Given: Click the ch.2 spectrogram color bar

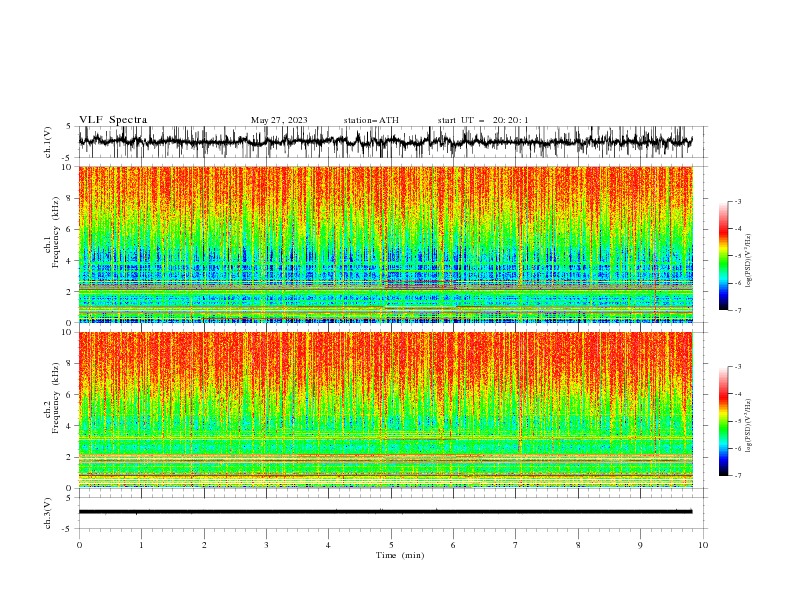Looking at the screenshot, I should pyautogui.click(x=723, y=421).
